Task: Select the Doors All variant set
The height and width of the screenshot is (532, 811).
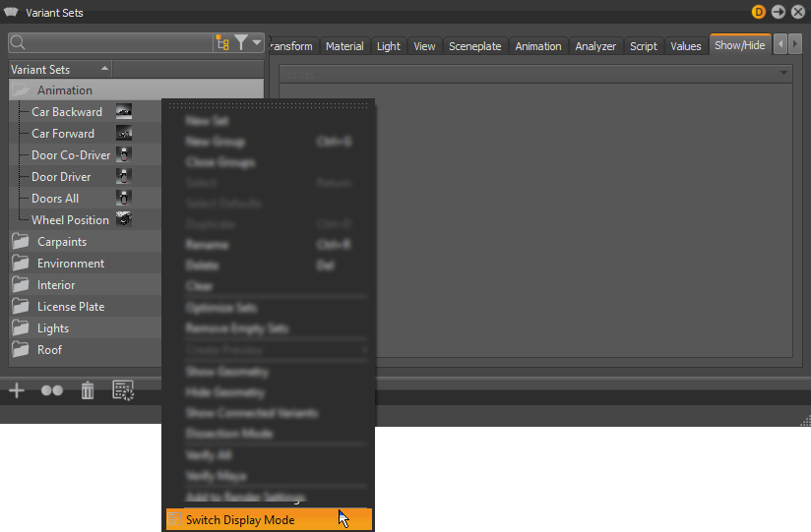Action: [55, 199]
